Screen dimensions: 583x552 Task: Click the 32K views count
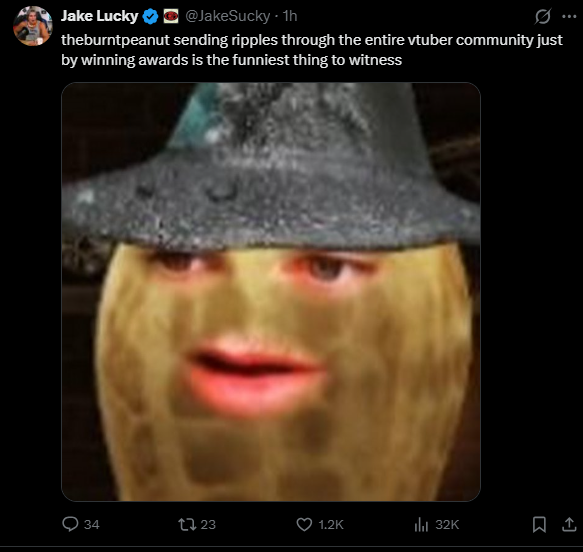coord(447,524)
